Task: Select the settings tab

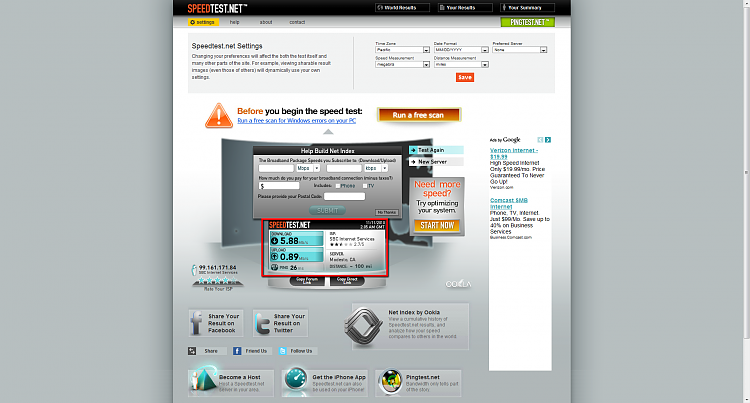Action: tap(203, 22)
